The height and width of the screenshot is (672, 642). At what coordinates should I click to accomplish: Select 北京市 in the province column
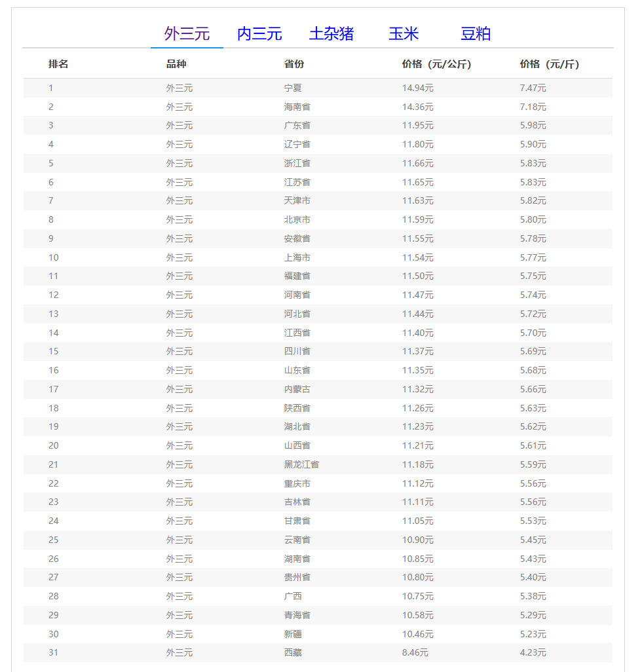(297, 219)
